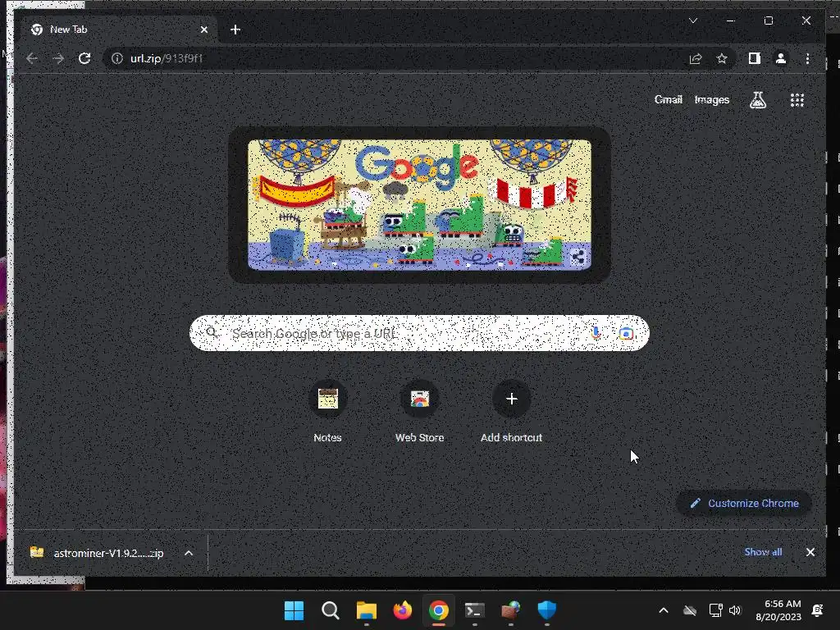The width and height of the screenshot is (840, 630).
Task: Open Gmail link
Action: coord(668,99)
